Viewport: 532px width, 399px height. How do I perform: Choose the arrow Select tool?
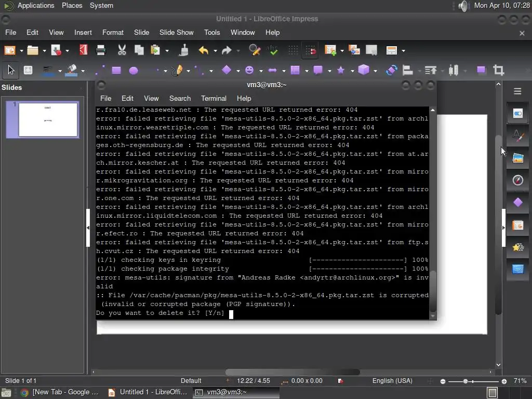[x=11, y=70]
